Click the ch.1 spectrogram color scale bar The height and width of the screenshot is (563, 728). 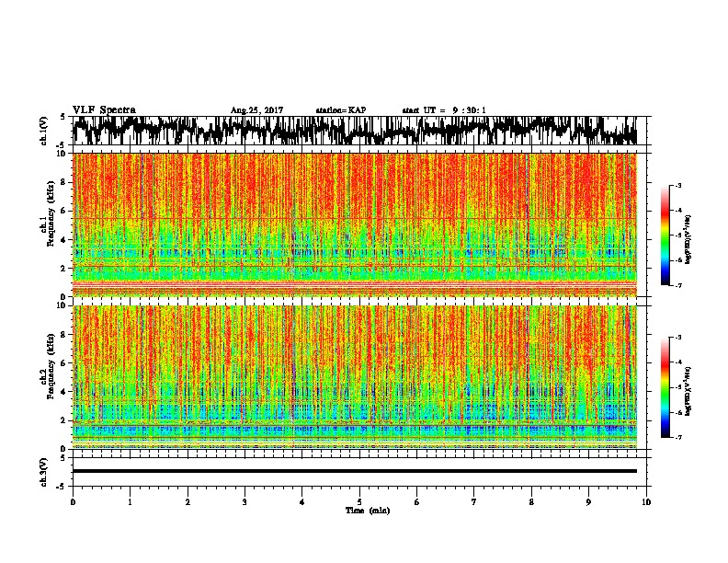665,236
